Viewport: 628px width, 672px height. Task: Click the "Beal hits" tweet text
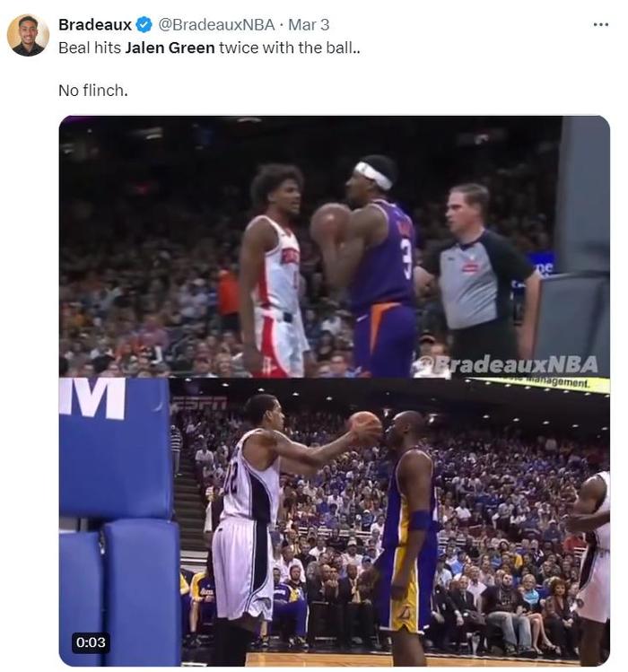[x=90, y=48]
